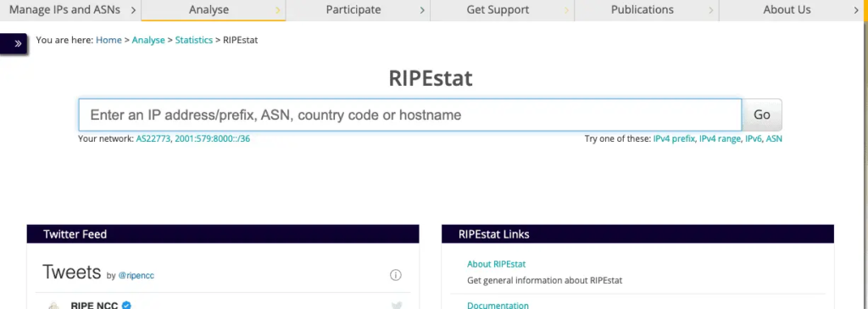
Task: Expand the Participate menu arrow
Action: click(422, 10)
